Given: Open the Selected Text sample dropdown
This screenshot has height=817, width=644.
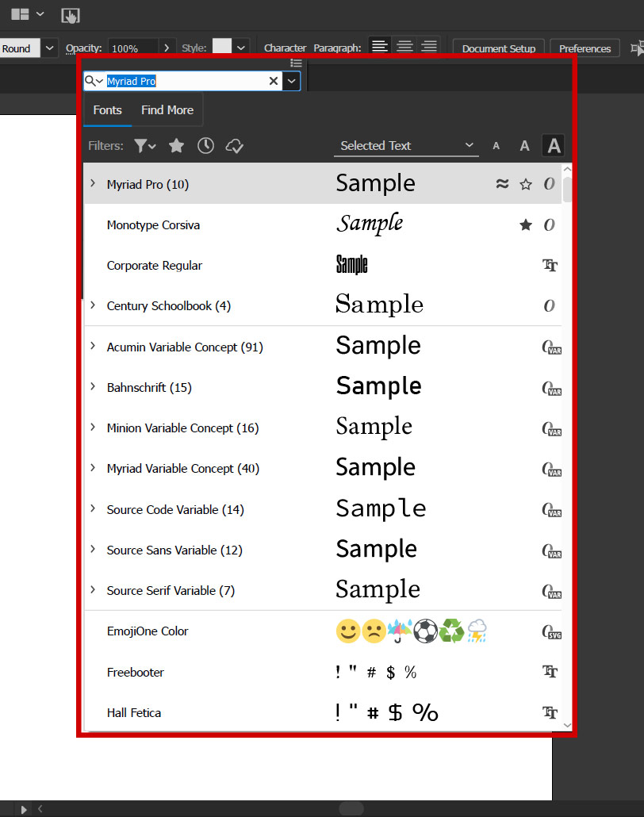Looking at the screenshot, I should [406, 146].
